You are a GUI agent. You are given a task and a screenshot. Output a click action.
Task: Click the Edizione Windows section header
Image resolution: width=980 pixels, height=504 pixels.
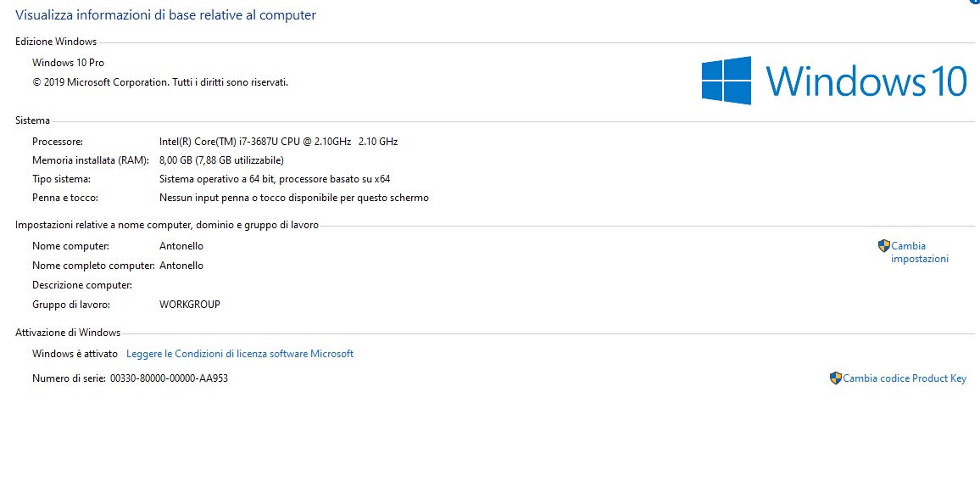pos(56,41)
